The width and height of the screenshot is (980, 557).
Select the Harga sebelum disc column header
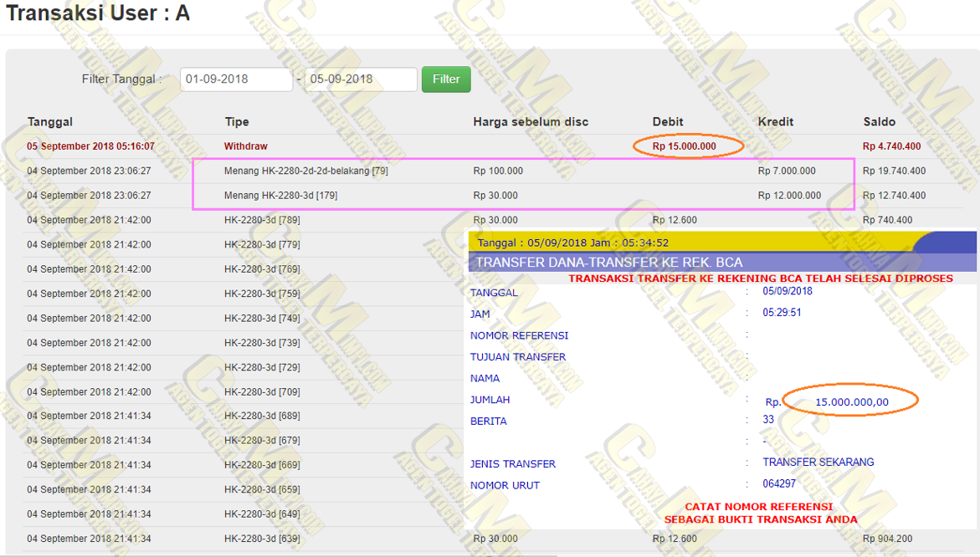(531, 122)
